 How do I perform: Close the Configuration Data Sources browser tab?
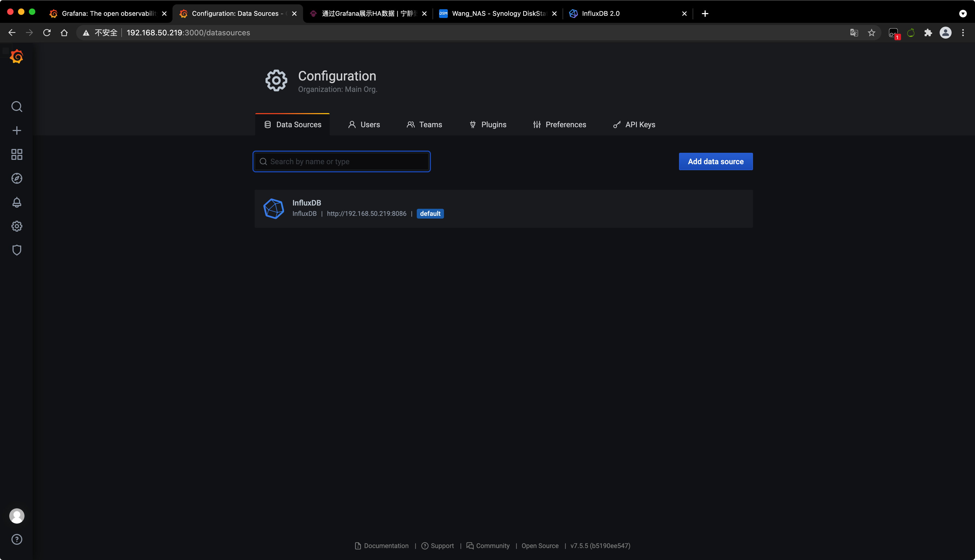pyautogui.click(x=294, y=14)
